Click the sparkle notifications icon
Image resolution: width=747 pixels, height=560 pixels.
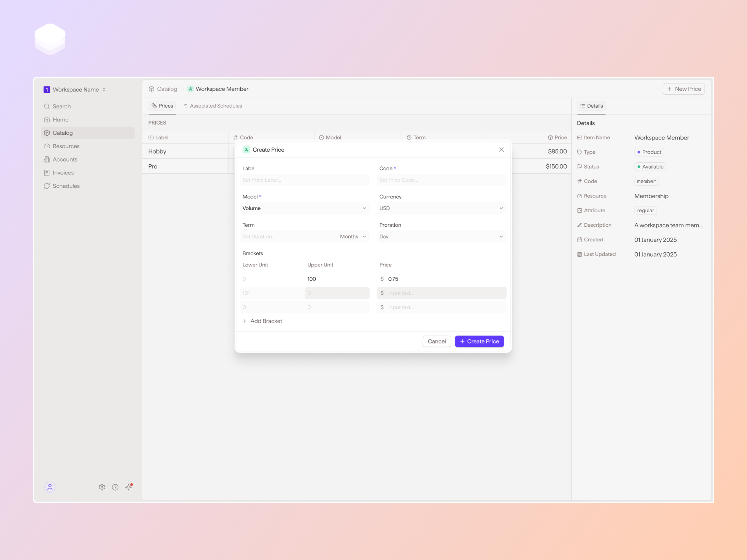click(129, 487)
